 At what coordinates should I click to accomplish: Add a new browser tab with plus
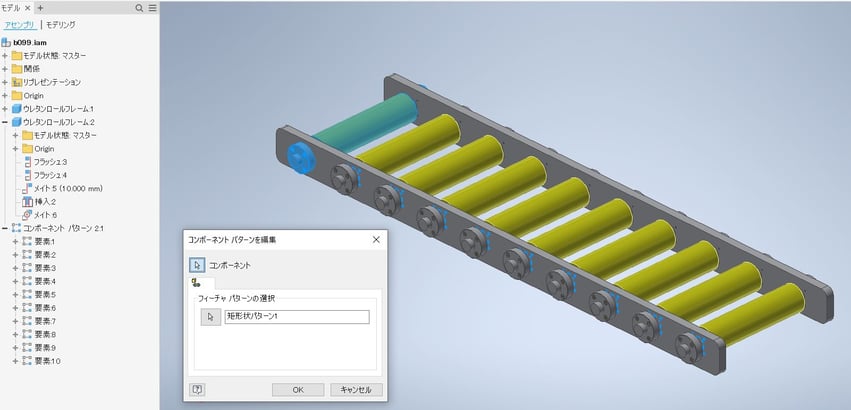coord(40,8)
